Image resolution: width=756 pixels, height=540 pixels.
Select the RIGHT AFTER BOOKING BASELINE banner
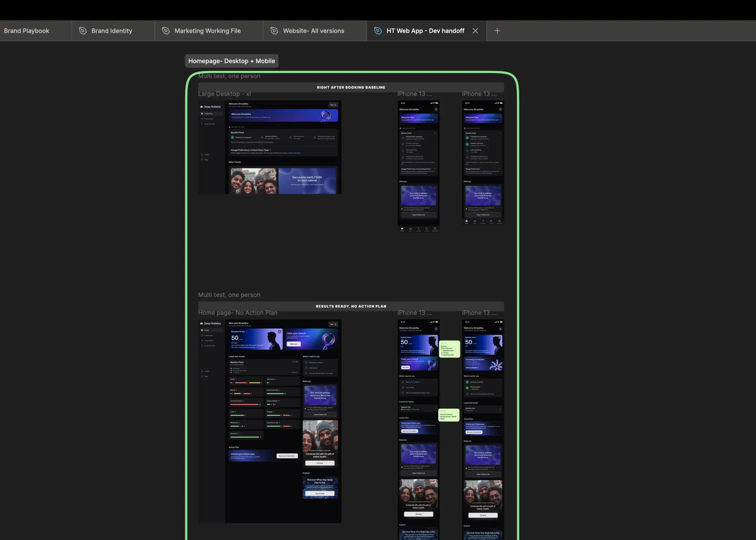(351, 87)
